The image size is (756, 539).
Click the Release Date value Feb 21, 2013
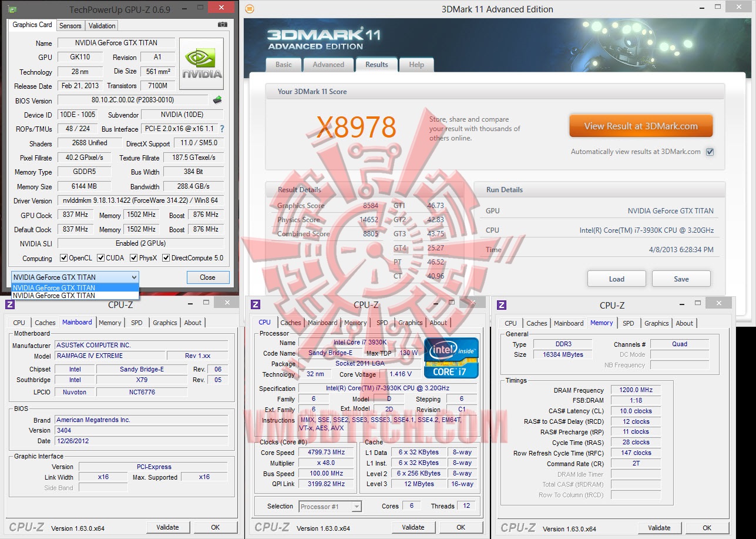point(80,86)
